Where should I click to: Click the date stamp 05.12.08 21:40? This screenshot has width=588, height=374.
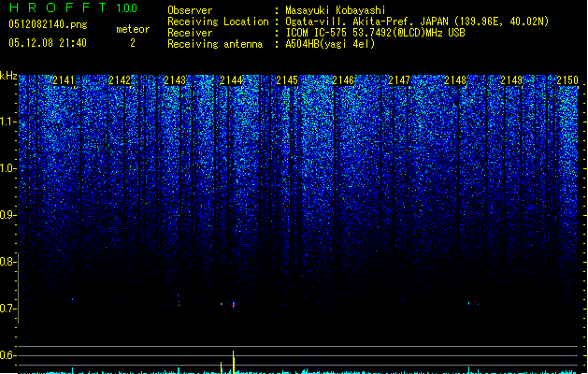tap(48, 43)
